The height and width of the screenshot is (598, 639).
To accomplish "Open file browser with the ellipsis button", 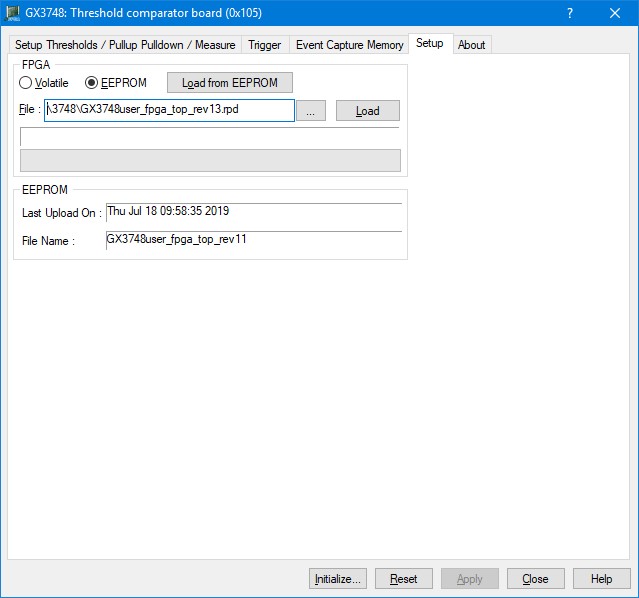I will (311, 111).
